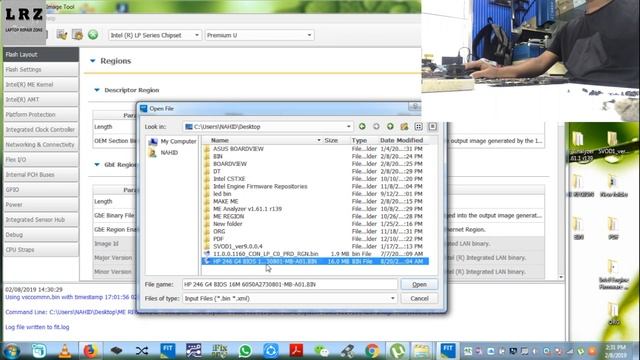Open Files of type dropdown
The width and height of the screenshot is (640, 360).
coord(392,298)
